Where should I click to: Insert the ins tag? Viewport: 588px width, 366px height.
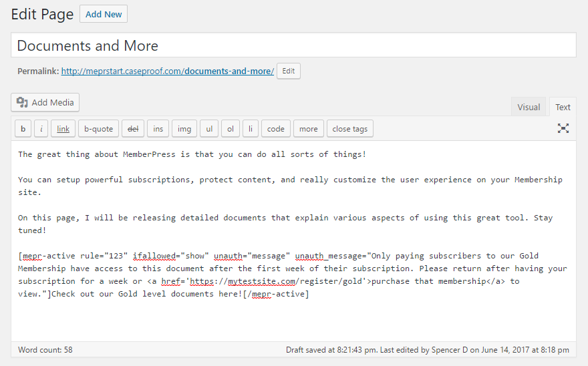click(x=158, y=129)
